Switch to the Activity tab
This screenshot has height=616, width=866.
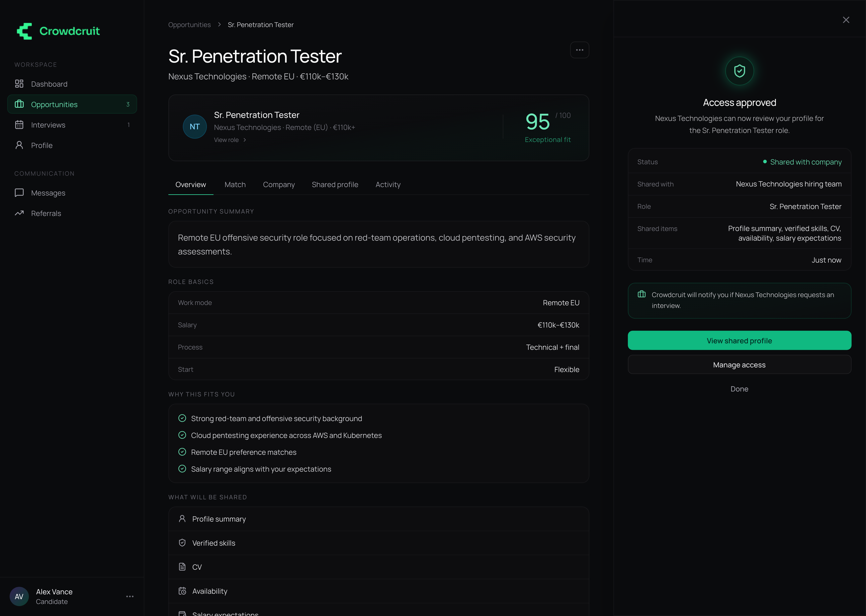tap(388, 185)
